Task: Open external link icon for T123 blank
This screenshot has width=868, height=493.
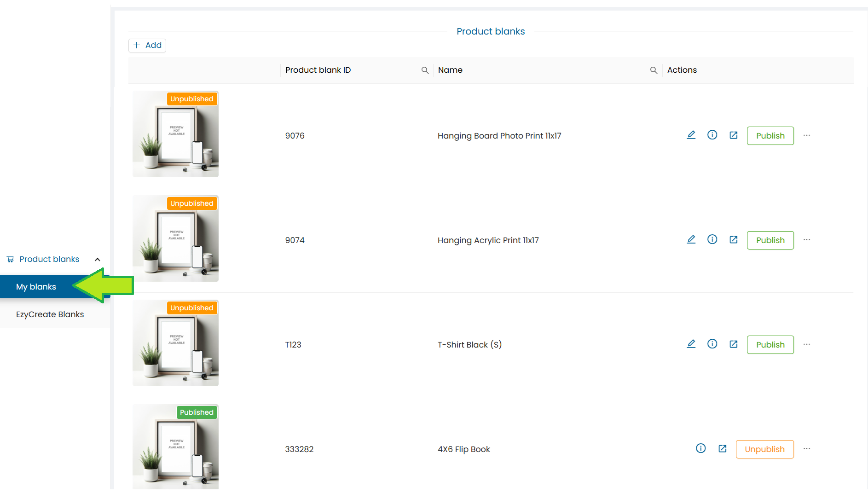Action: point(733,344)
